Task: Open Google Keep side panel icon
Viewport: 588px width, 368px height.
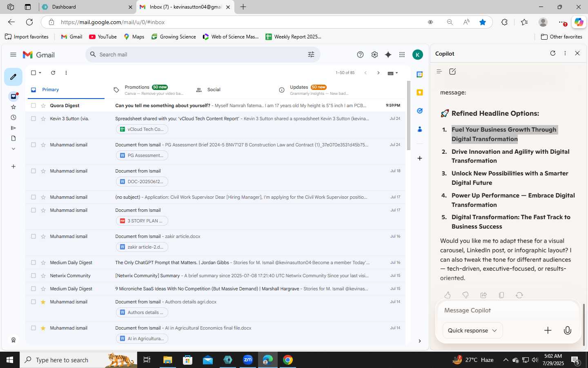Action: tap(419, 93)
